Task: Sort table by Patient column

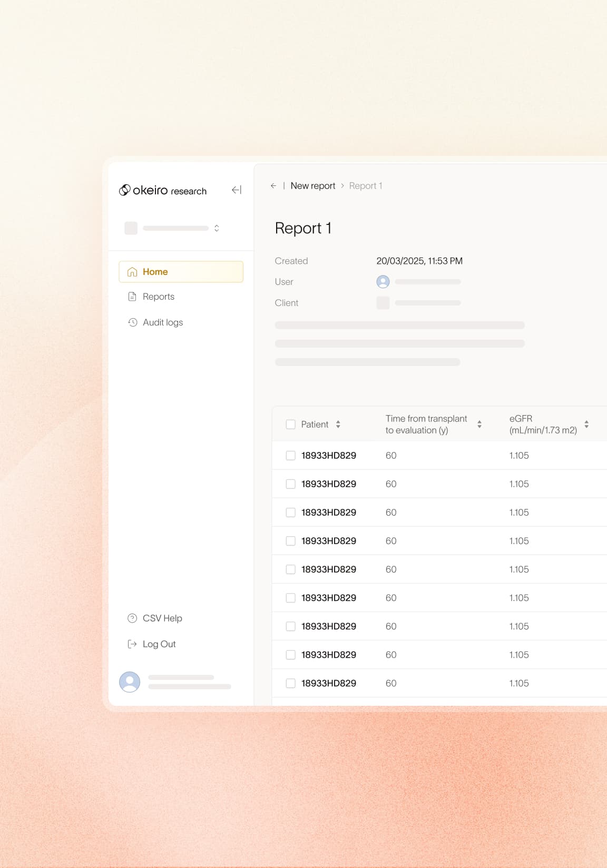Action: (338, 425)
